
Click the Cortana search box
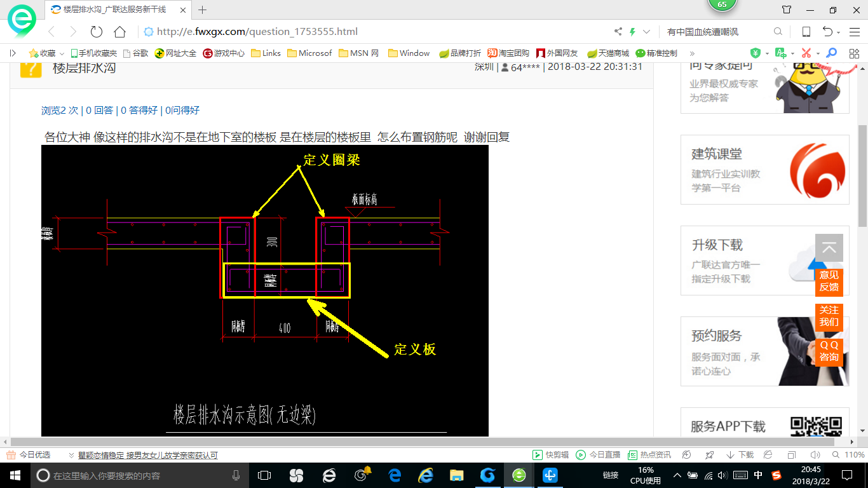(139, 475)
